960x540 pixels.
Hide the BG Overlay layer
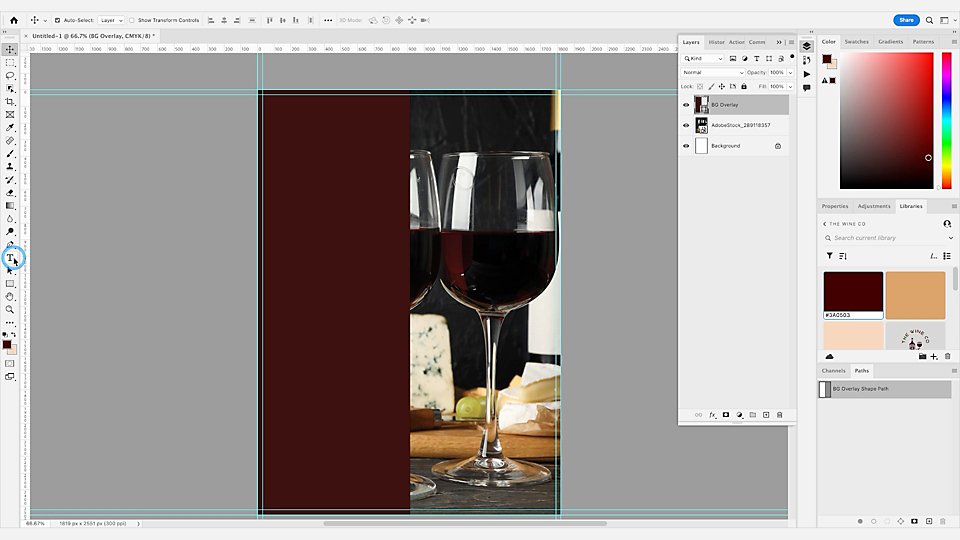coord(686,105)
